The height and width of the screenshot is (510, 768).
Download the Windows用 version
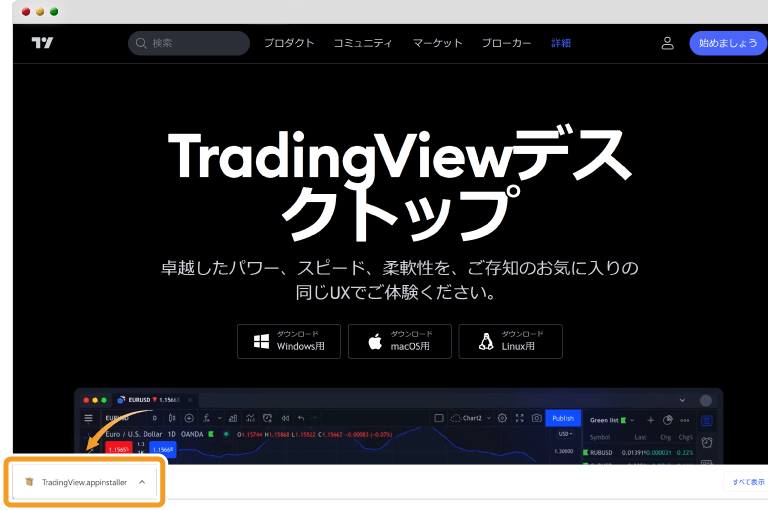tap(289, 341)
